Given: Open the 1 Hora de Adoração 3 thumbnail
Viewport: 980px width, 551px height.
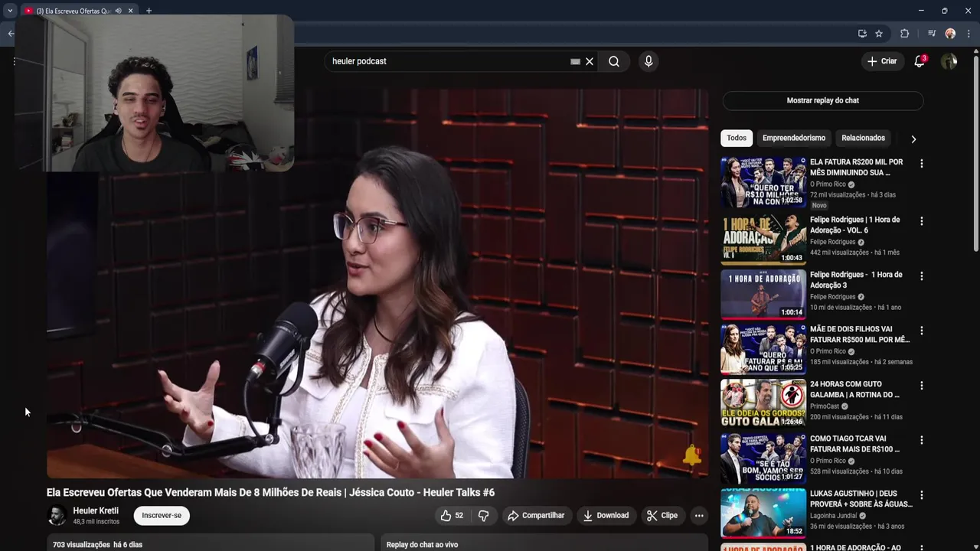Looking at the screenshot, I should click(x=763, y=295).
